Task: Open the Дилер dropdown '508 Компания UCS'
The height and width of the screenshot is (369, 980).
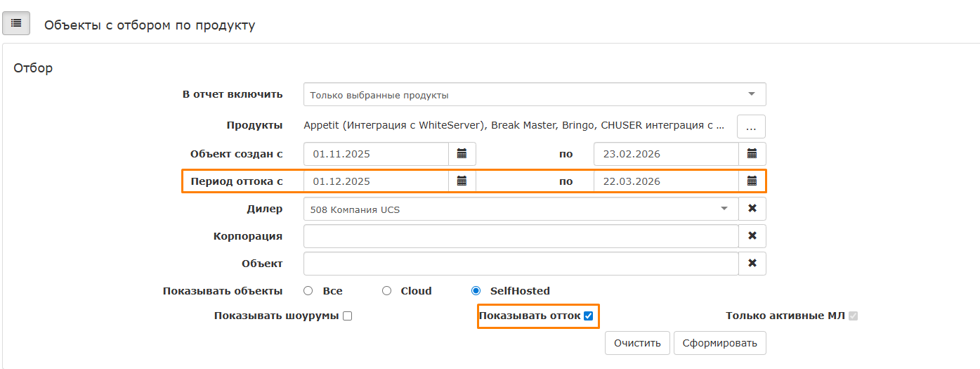Action: (520, 209)
